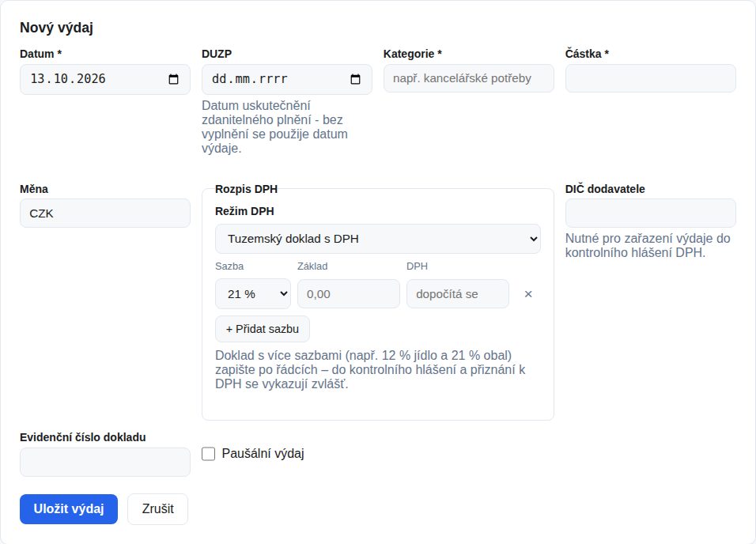Click the DPH 'dopočítá se' field

click(x=458, y=293)
